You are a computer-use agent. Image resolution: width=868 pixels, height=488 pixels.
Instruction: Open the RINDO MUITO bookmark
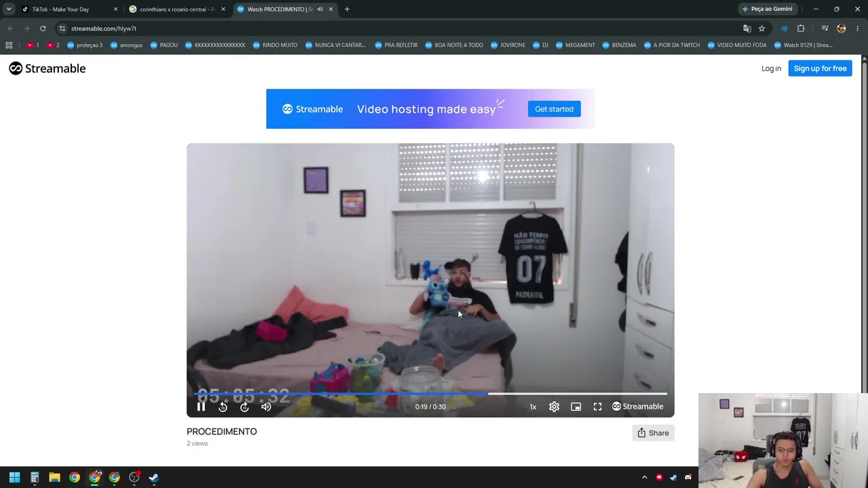click(x=275, y=45)
